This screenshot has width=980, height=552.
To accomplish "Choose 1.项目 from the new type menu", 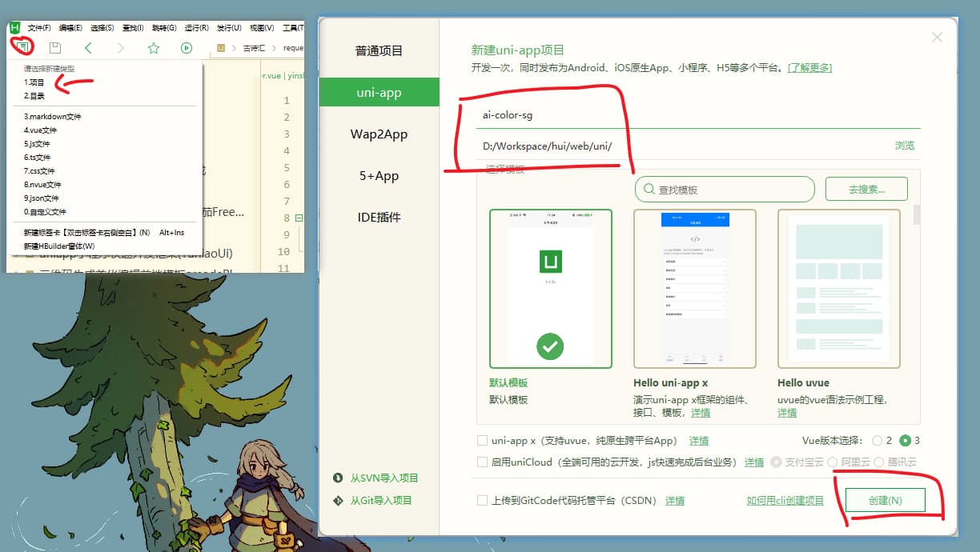I will coord(34,82).
